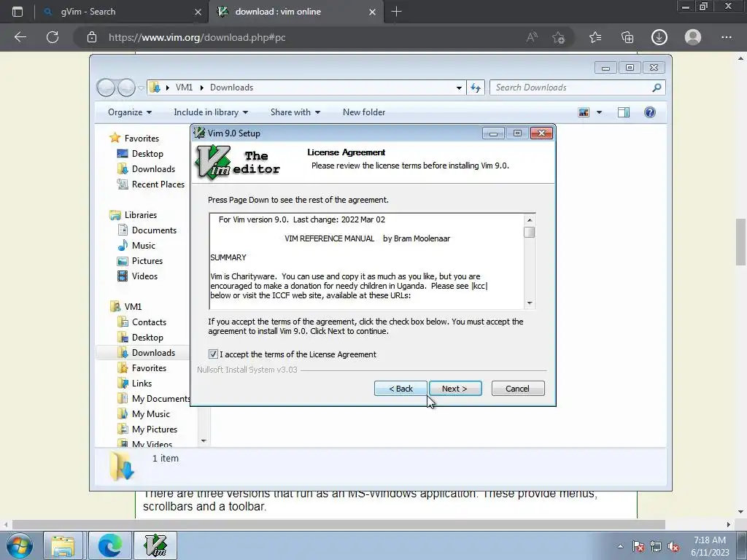
Task: Open Include in library dropdown
Action: click(x=211, y=112)
